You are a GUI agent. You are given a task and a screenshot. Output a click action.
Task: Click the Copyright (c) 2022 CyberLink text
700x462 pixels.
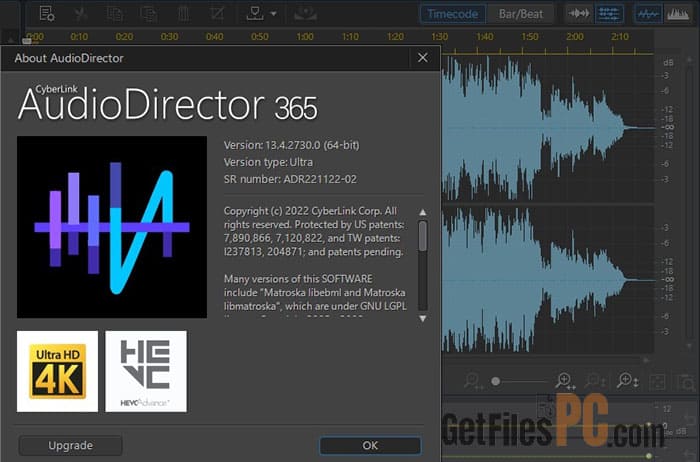coord(314,231)
